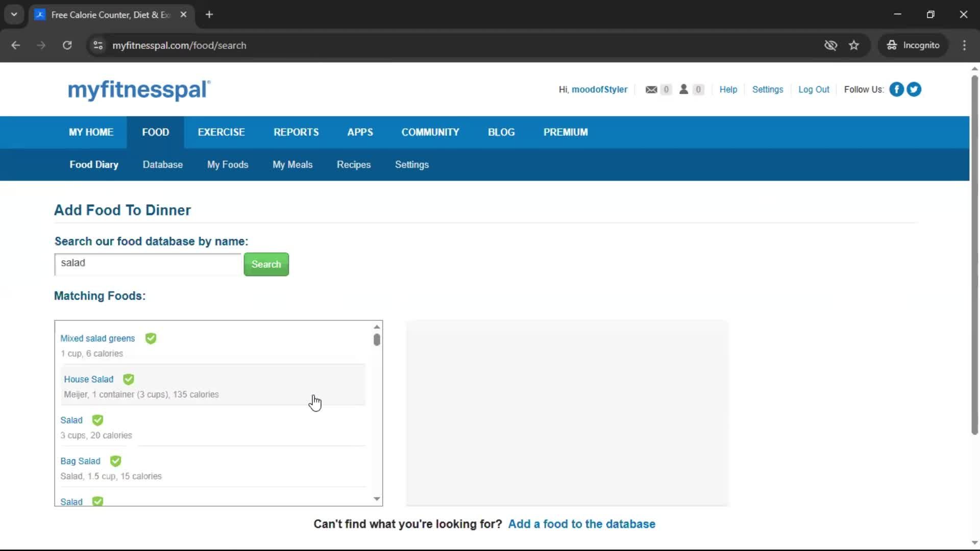Expand the tab search dropdown arrow
The height and width of the screenshot is (551, 980).
point(14,14)
